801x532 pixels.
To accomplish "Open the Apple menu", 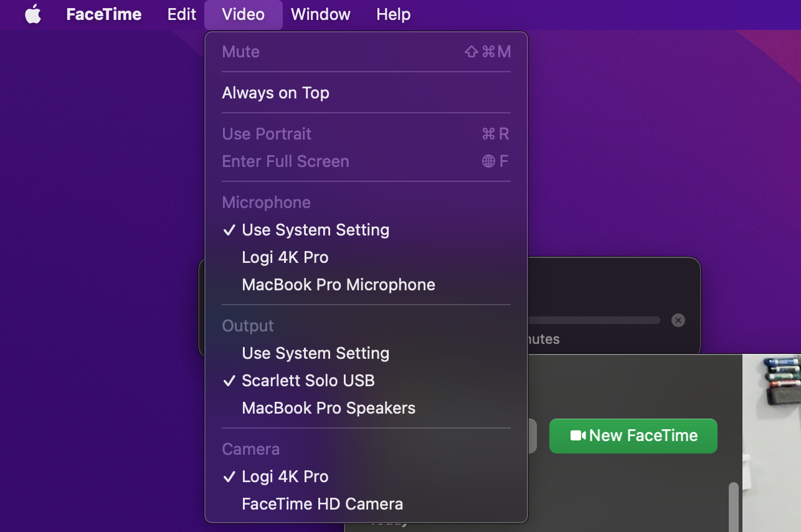I will click(33, 14).
